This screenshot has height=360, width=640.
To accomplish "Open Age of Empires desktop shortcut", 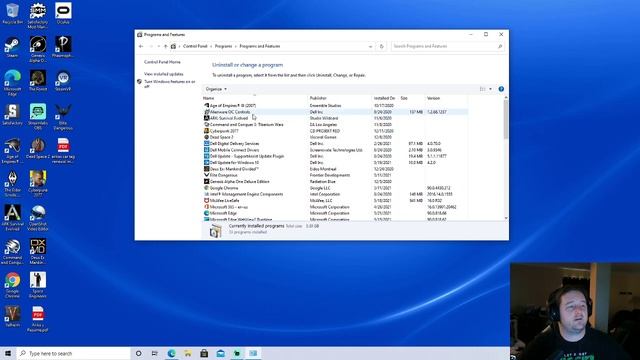I will point(12,151).
